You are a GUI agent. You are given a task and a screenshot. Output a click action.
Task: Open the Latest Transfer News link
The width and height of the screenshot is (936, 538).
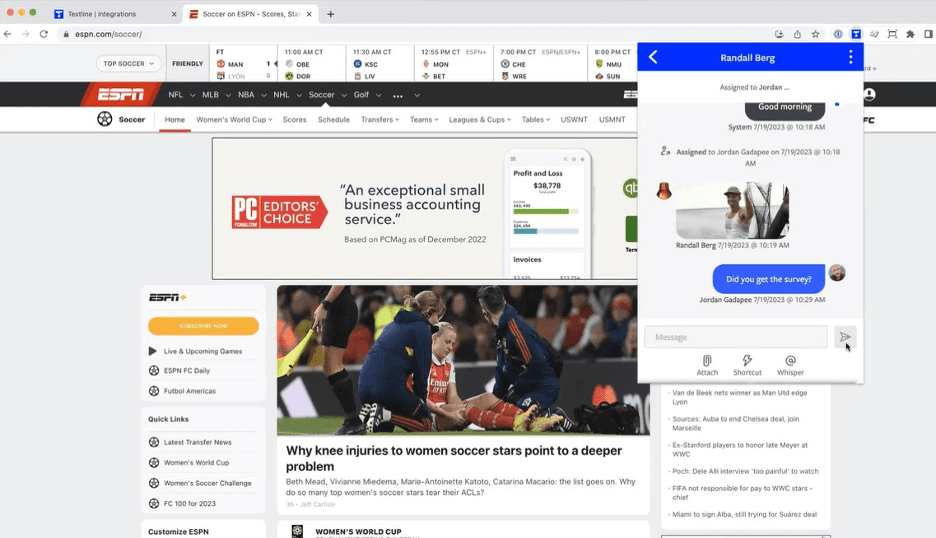point(198,442)
